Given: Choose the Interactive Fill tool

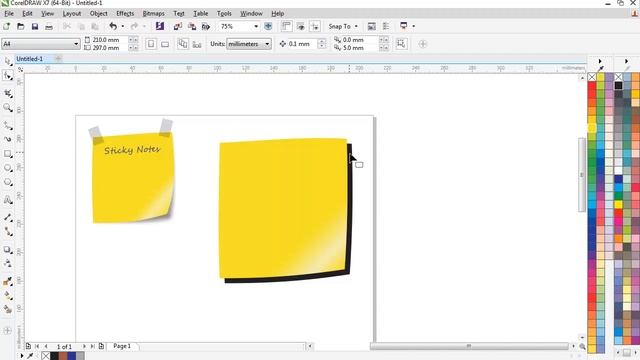Looking at the screenshot, I should pyautogui.click(x=8, y=296).
